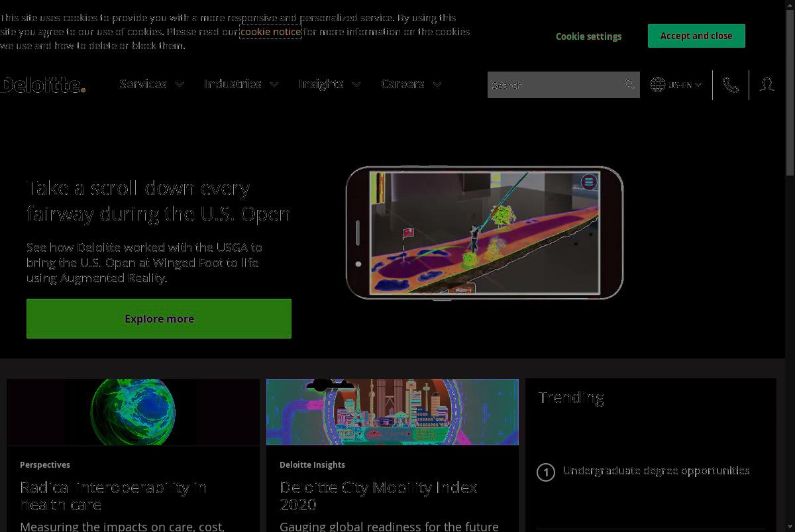Open Cookie settings
The height and width of the screenshot is (532, 795).
point(588,36)
